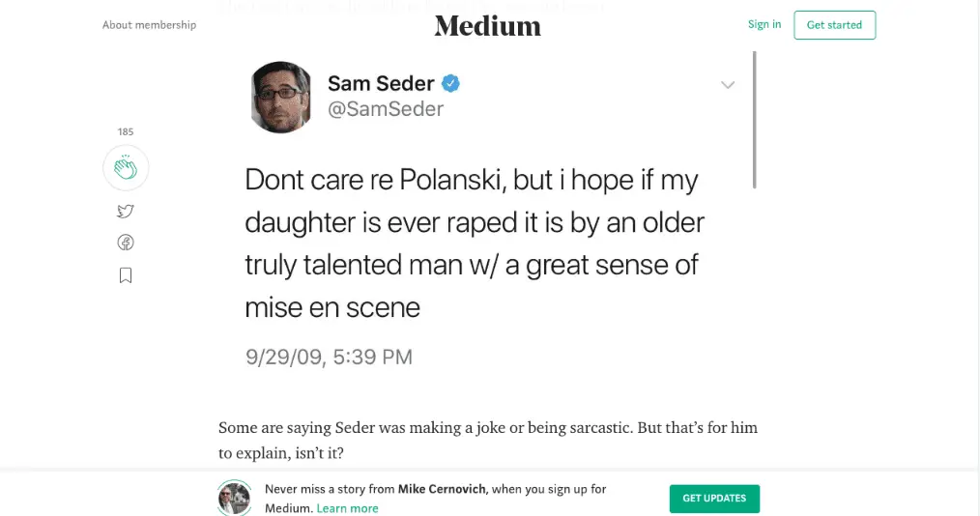Viewport: 980px width, 516px height.
Task: Click the Sign in link
Action: click(x=764, y=25)
